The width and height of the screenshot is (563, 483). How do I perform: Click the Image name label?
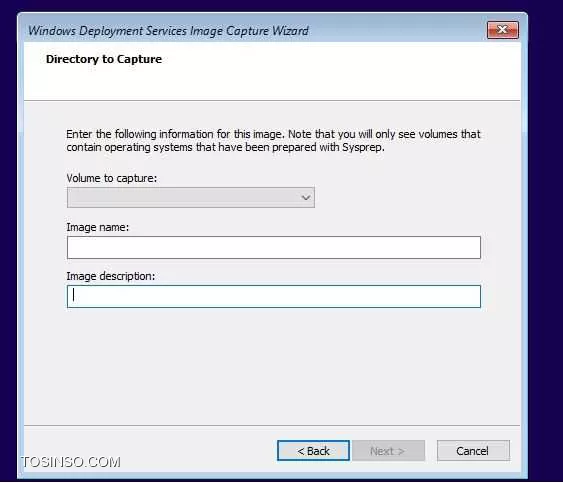98,227
